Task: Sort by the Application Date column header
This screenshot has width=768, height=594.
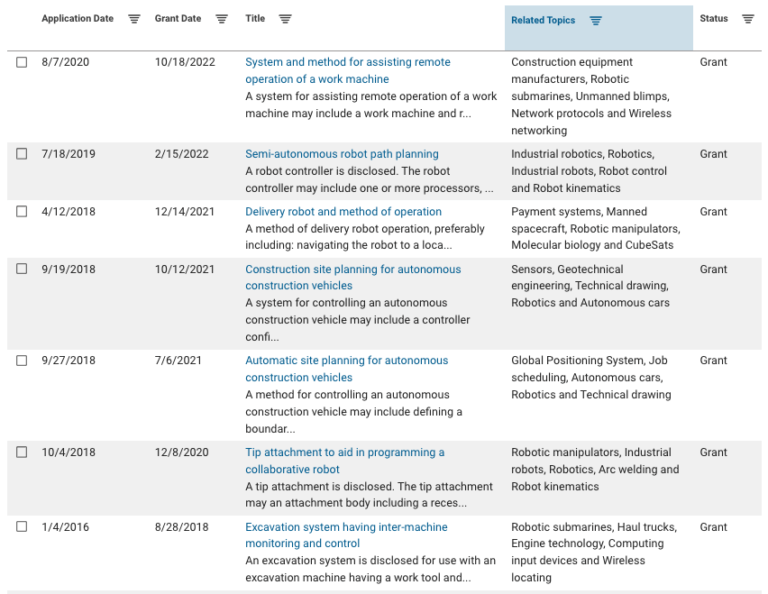Action: pyautogui.click(x=77, y=19)
